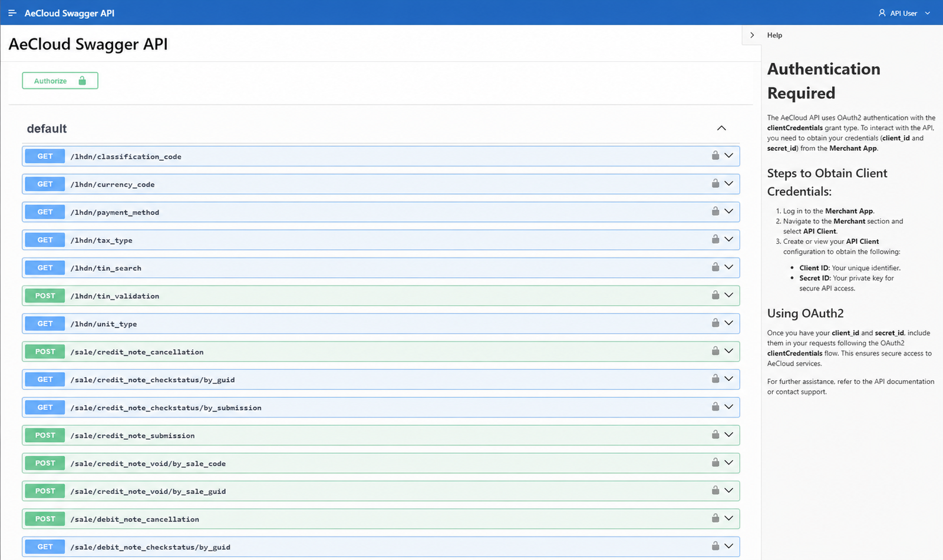Viewport: 943px width, 560px height.
Task: Expand credit_note_void/by_sale_guid chevron
Action: coord(729,491)
